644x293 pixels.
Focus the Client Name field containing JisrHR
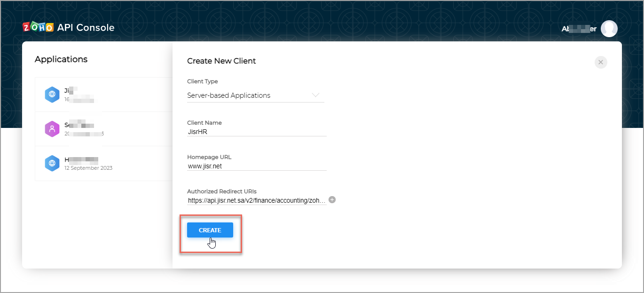(256, 132)
